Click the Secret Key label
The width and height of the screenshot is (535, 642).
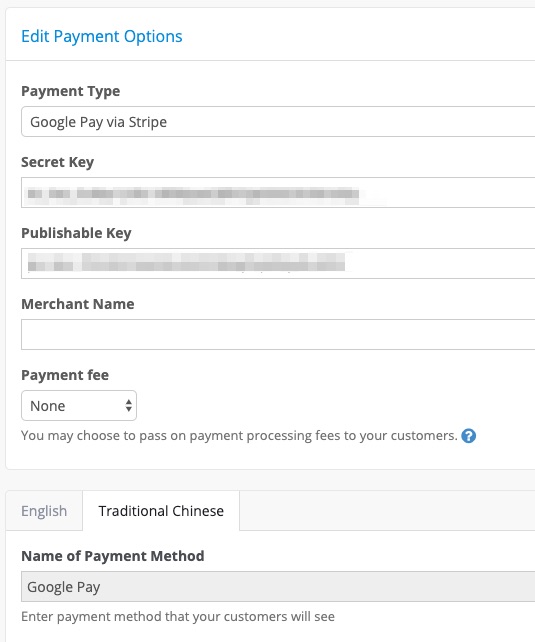coord(58,162)
